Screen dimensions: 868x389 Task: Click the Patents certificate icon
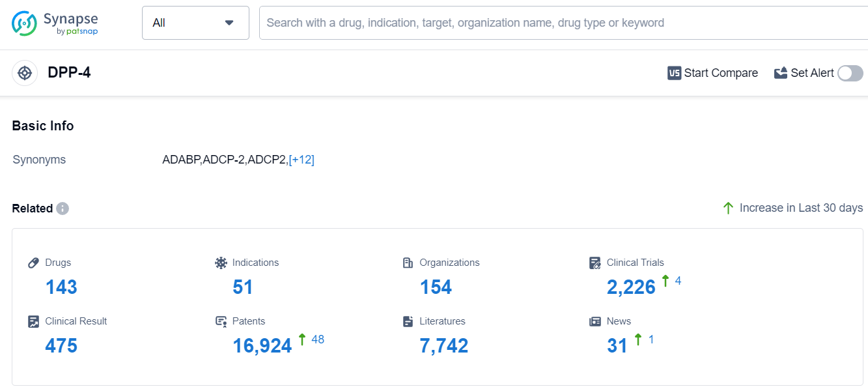pyautogui.click(x=221, y=321)
